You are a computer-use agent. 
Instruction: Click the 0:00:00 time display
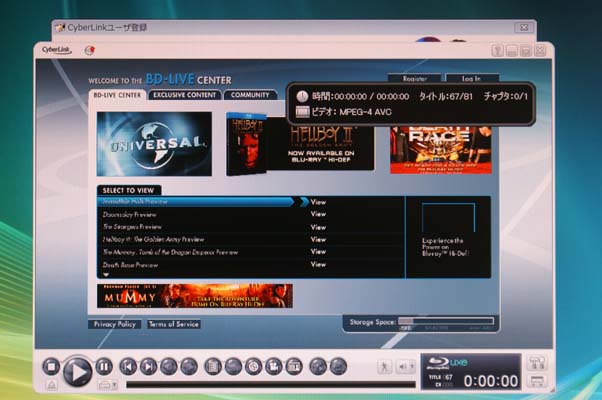coord(491,381)
